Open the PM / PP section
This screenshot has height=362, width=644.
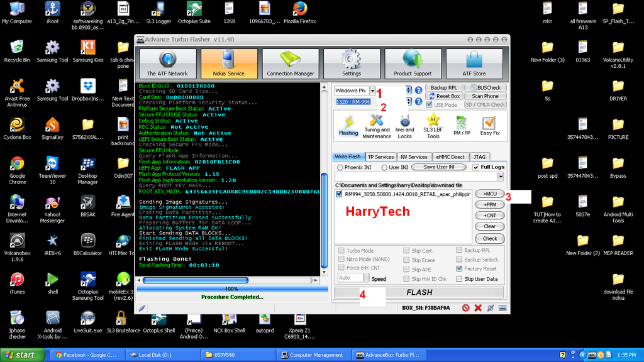pyautogui.click(x=462, y=126)
